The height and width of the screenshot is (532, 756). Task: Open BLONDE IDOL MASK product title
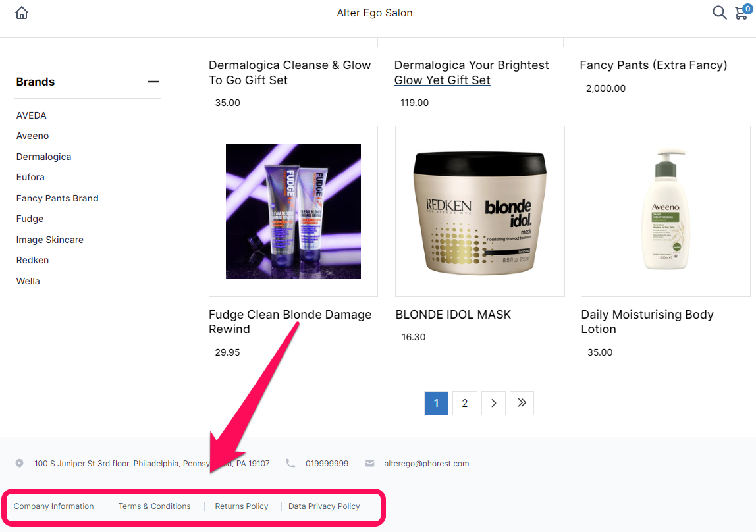click(453, 315)
